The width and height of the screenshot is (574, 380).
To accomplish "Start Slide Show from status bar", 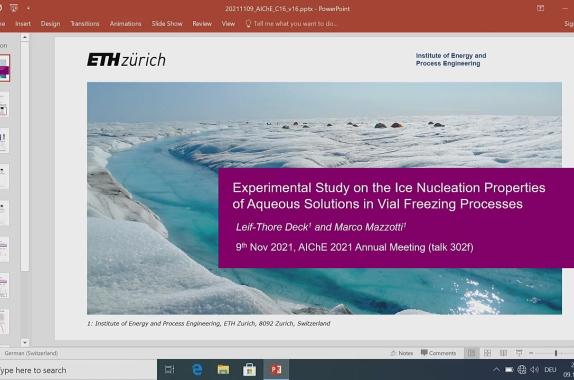I will 519,353.
